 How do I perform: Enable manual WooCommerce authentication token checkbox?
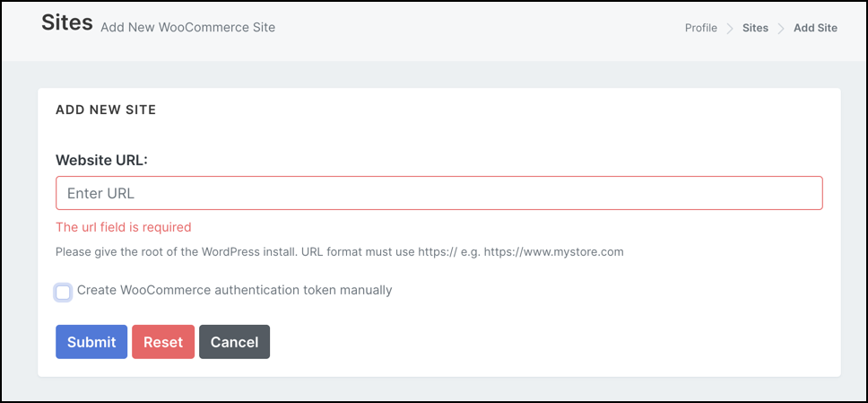coord(63,292)
